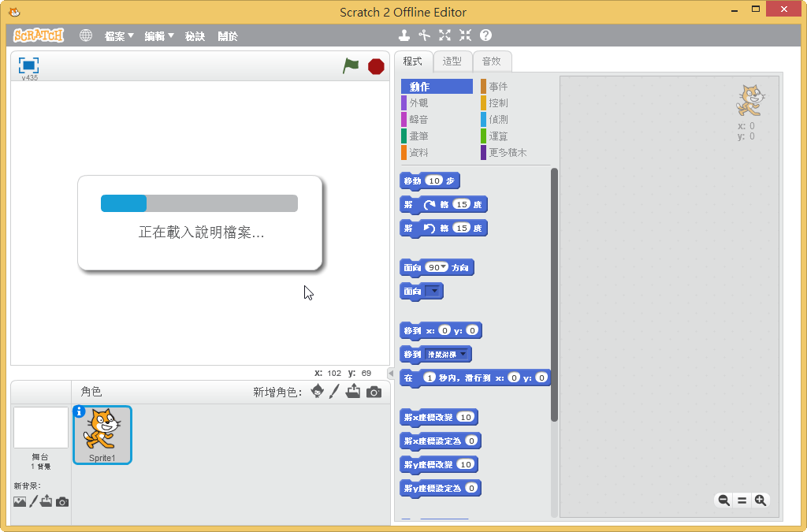Click the x value in 移到 x: y: block
Viewport: 807px width, 532px height.
pyautogui.click(x=444, y=330)
